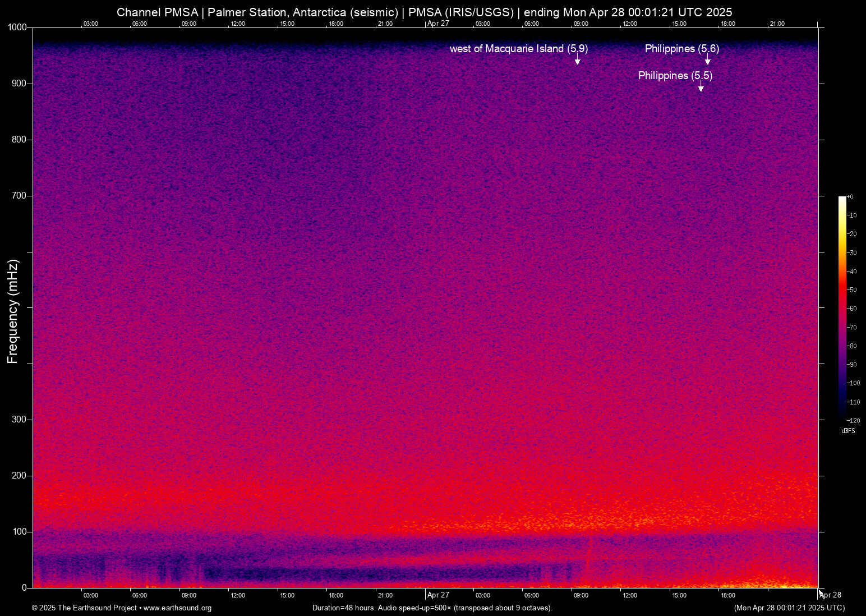Click the '-60' color scale label
This screenshot has height=616, width=866.
[x=852, y=309]
